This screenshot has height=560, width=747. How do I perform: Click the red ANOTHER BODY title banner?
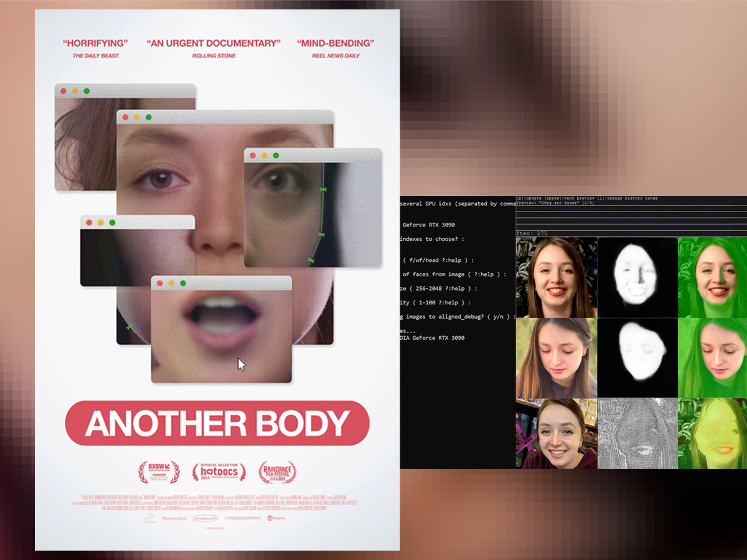click(217, 423)
